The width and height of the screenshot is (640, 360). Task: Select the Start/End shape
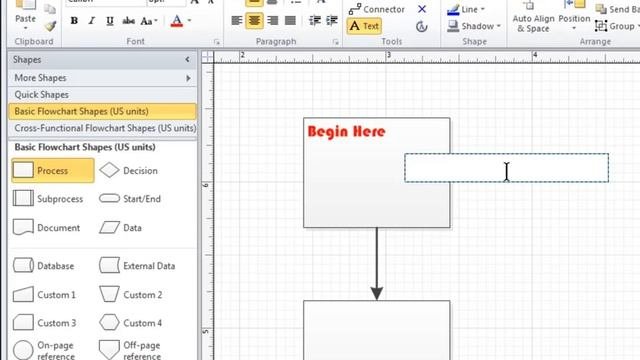click(x=130, y=199)
